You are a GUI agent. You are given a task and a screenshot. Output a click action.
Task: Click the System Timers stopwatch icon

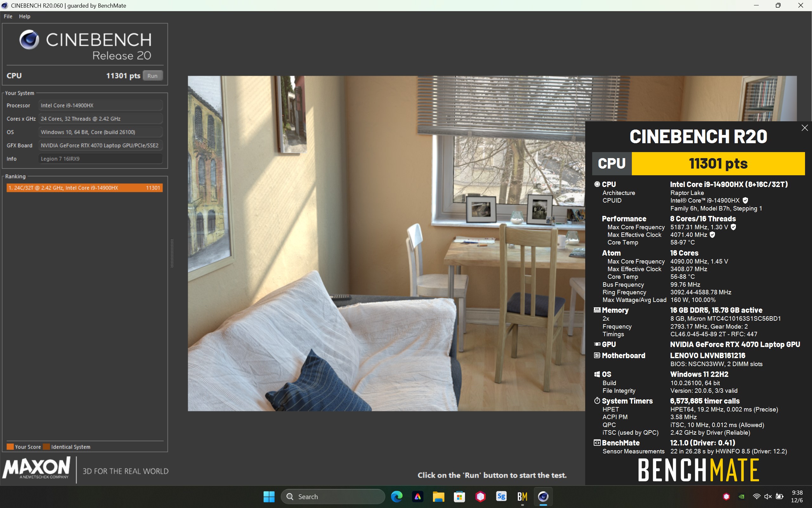coord(597,400)
